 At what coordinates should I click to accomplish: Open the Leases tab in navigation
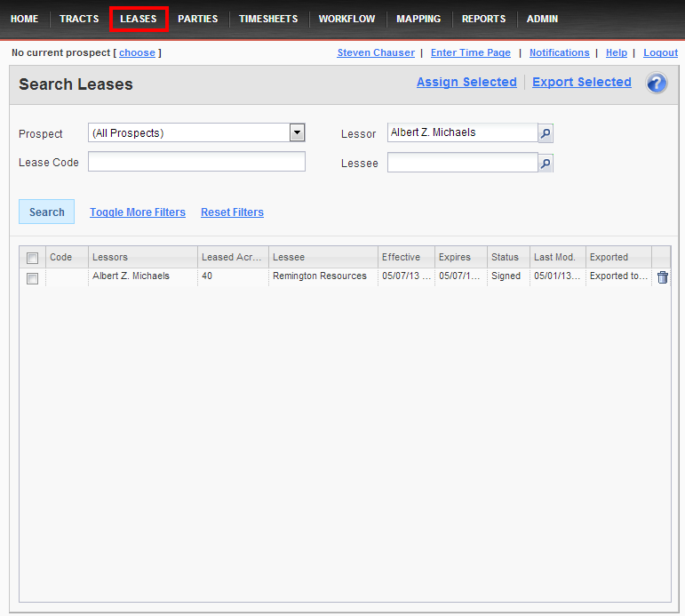tap(139, 19)
